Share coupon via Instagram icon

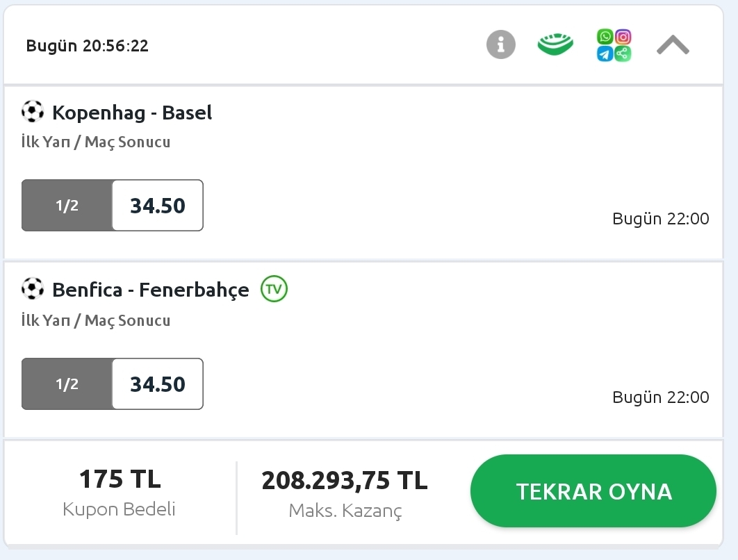[x=623, y=36]
